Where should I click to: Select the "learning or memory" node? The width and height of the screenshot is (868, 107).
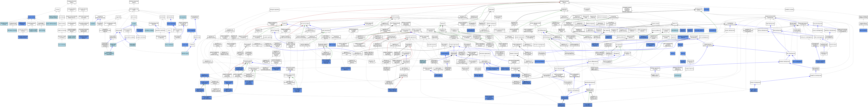680,45
